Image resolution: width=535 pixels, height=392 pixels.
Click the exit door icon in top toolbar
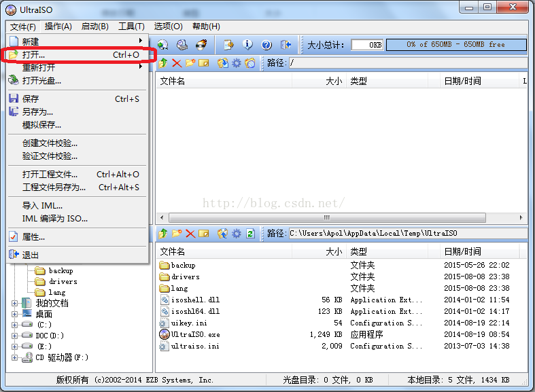coord(286,45)
